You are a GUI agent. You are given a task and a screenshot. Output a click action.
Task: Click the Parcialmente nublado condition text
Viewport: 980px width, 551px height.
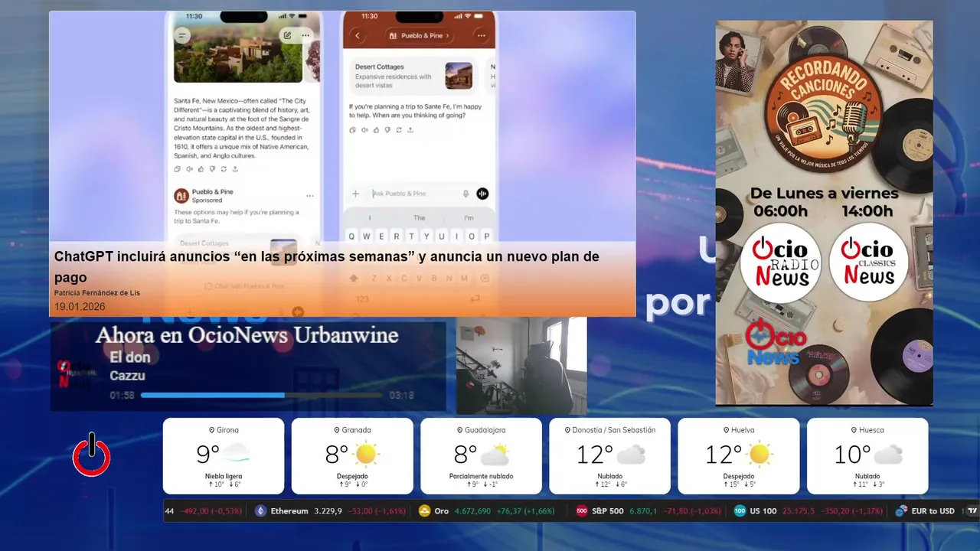click(482, 476)
